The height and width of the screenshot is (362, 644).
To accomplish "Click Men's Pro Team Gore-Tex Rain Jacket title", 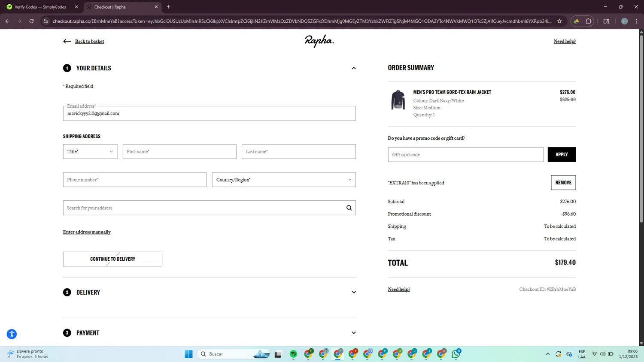I will (x=452, y=92).
